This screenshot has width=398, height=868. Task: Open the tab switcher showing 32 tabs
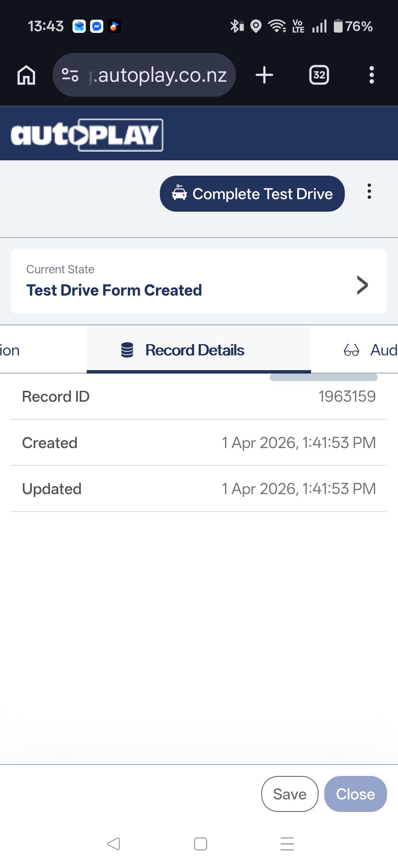tap(319, 75)
